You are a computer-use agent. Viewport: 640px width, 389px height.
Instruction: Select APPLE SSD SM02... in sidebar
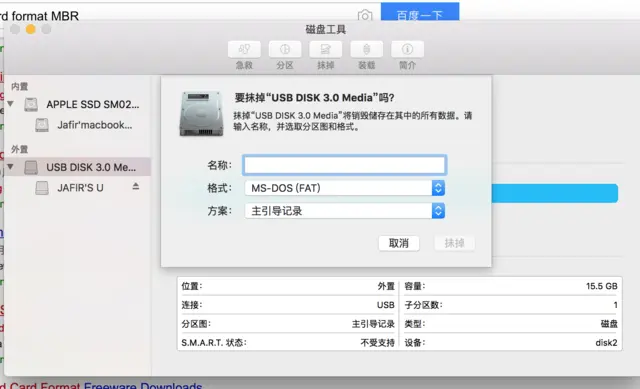[93, 104]
